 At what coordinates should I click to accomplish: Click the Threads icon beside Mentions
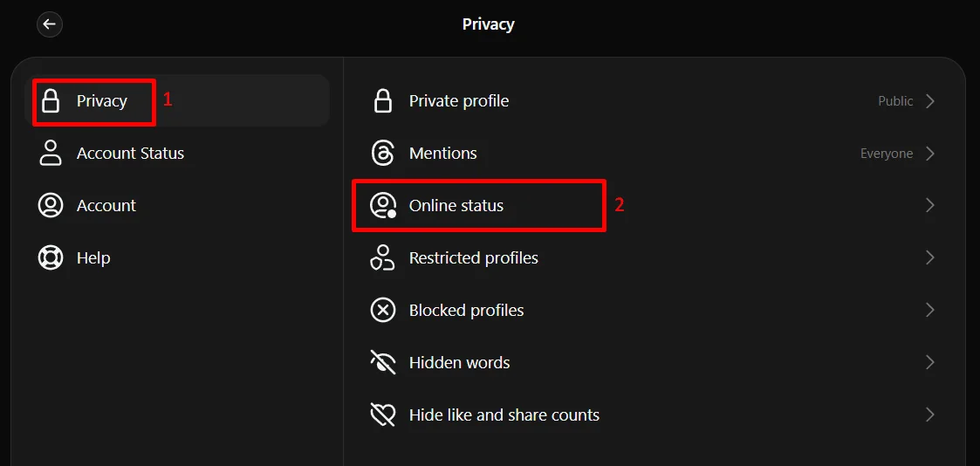pos(382,153)
